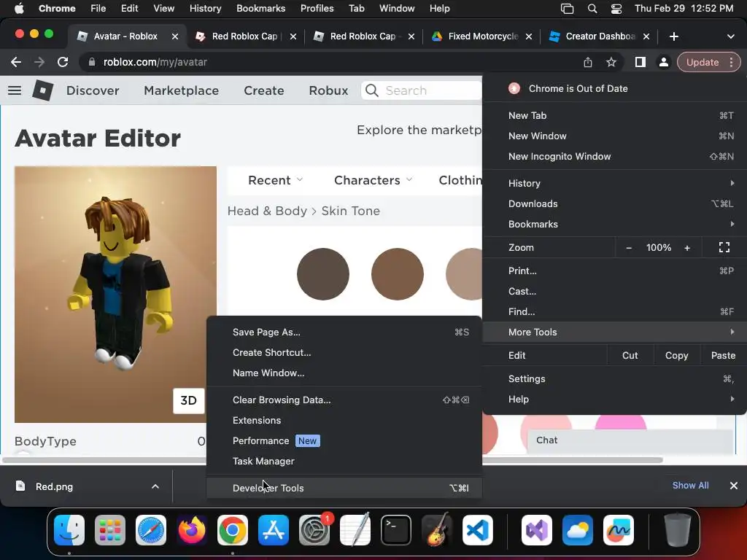The width and height of the screenshot is (747, 560).
Task: Expand the Bookmarks submenu arrow
Action: (732, 224)
